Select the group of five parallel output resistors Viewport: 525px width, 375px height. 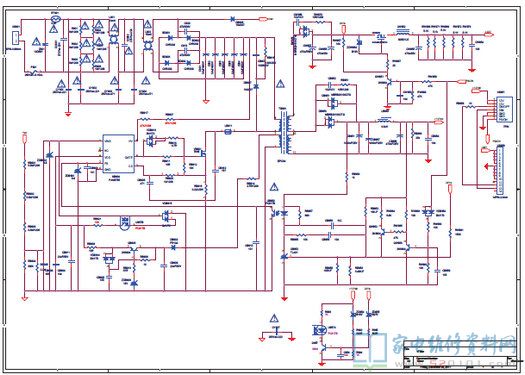[x=445, y=43]
